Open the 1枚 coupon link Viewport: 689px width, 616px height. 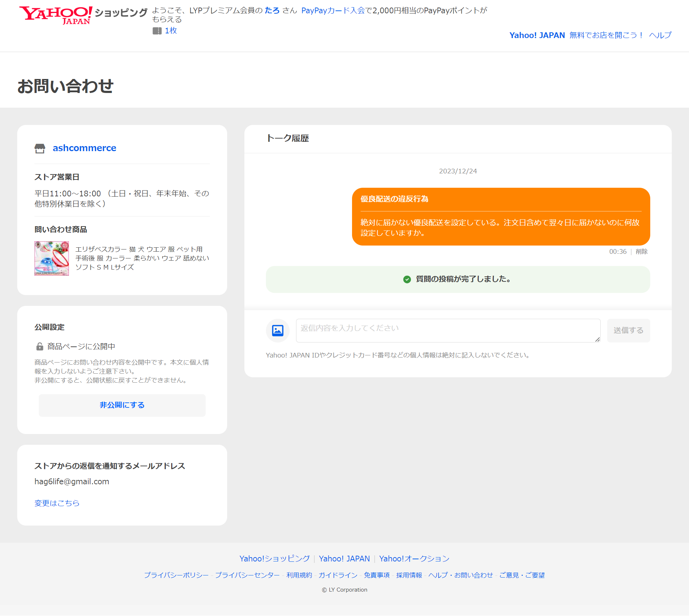click(x=171, y=31)
